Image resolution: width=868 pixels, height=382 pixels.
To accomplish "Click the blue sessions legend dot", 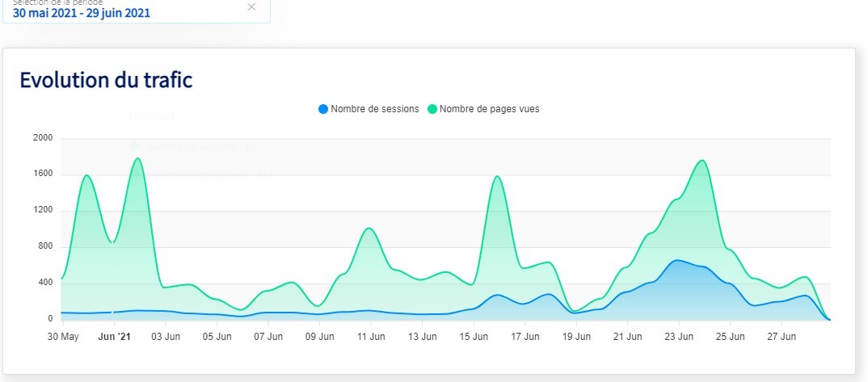I will point(324,109).
